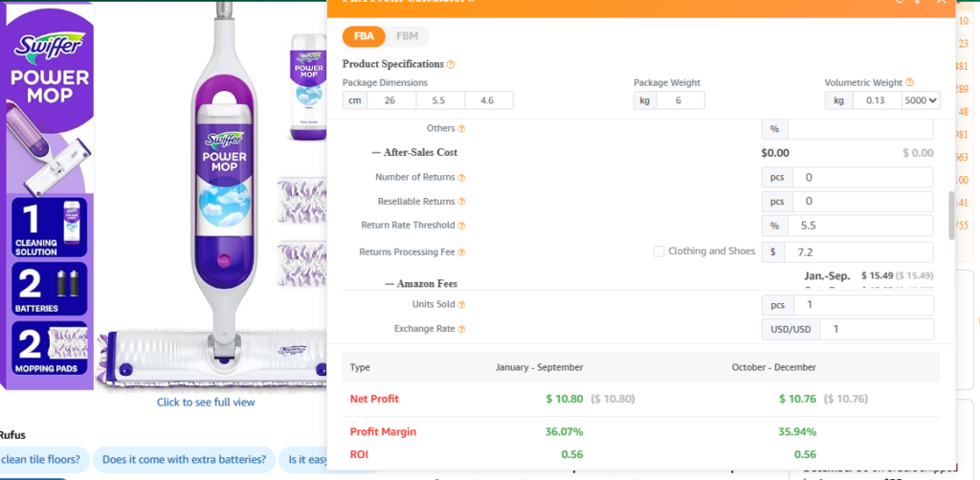The width and height of the screenshot is (980, 480).
Task: Click Returns Processing Fee field showing 7.2
Action: pyautogui.click(x=858, y=252)
